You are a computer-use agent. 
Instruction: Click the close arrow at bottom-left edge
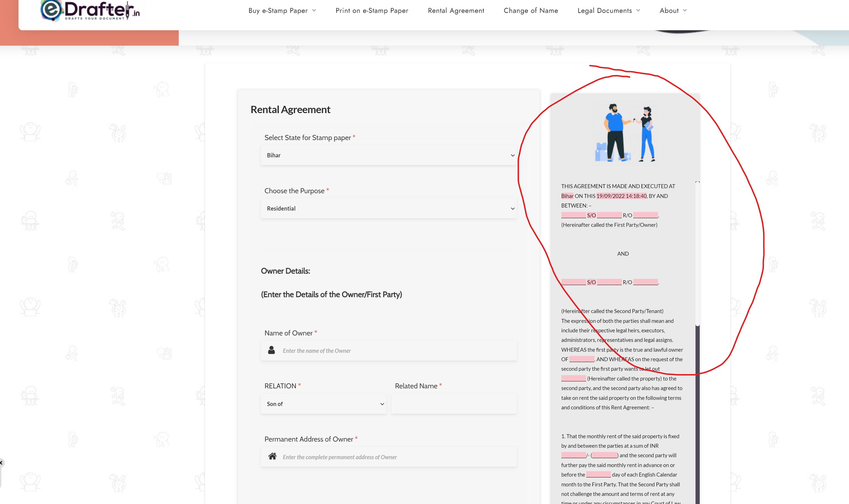point(1,463)
